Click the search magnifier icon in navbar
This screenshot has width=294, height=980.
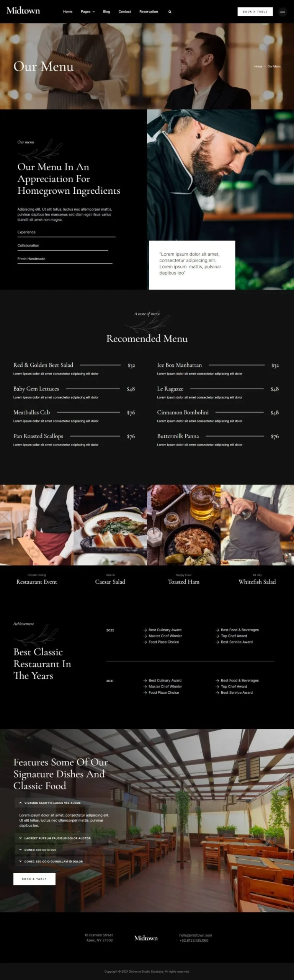[170, 12]
